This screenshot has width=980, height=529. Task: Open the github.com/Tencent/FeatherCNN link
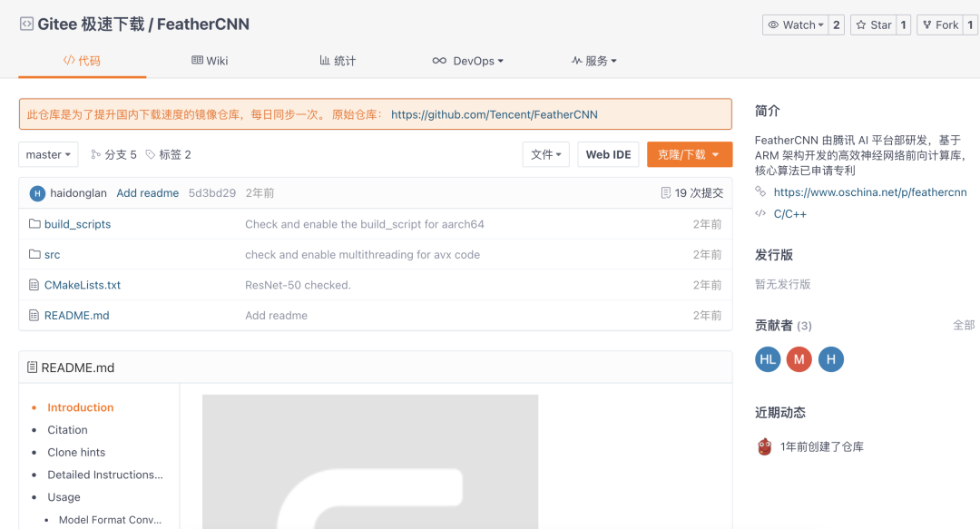495,114
